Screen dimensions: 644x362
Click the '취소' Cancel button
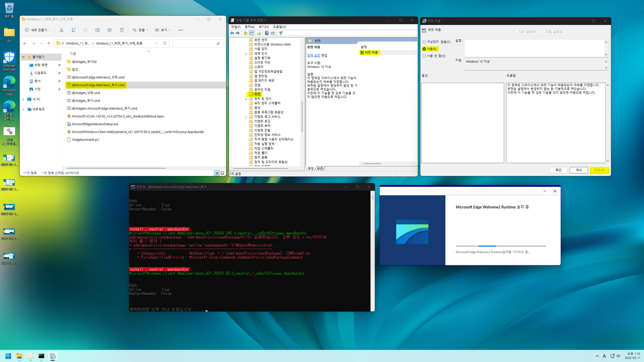[579, 170]
